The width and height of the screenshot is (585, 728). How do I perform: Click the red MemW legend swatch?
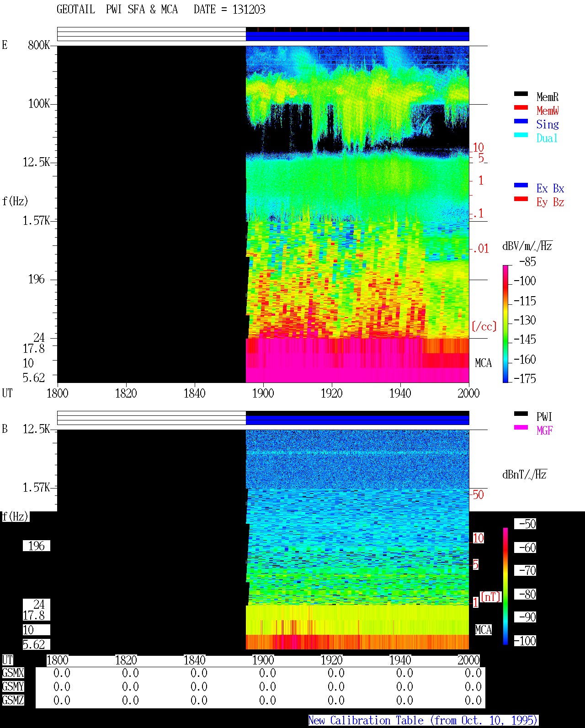[521, 107]
